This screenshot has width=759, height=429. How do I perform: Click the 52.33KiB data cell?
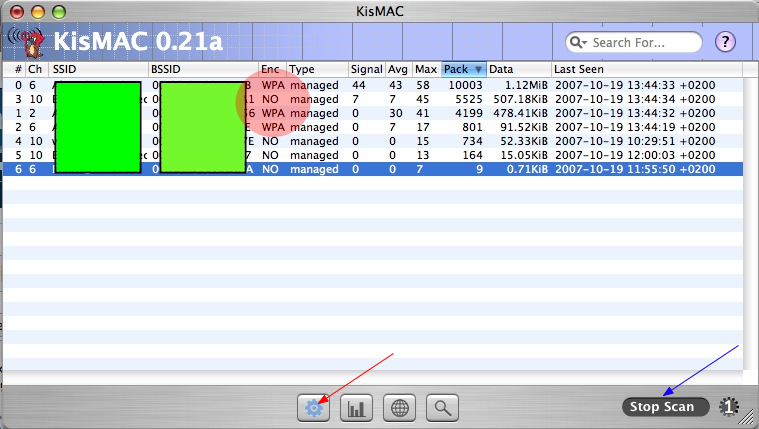pos(524,141)
